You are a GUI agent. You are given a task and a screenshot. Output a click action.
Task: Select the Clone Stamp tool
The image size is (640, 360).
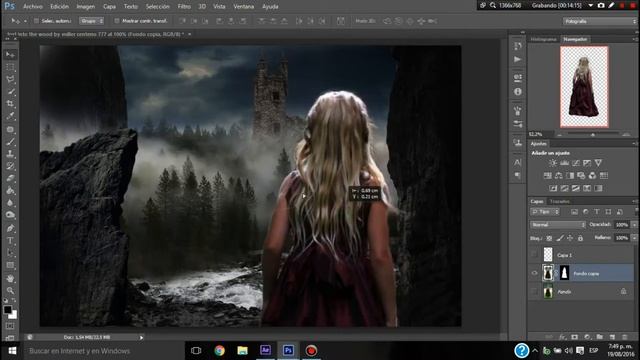[x=11, y=154]
